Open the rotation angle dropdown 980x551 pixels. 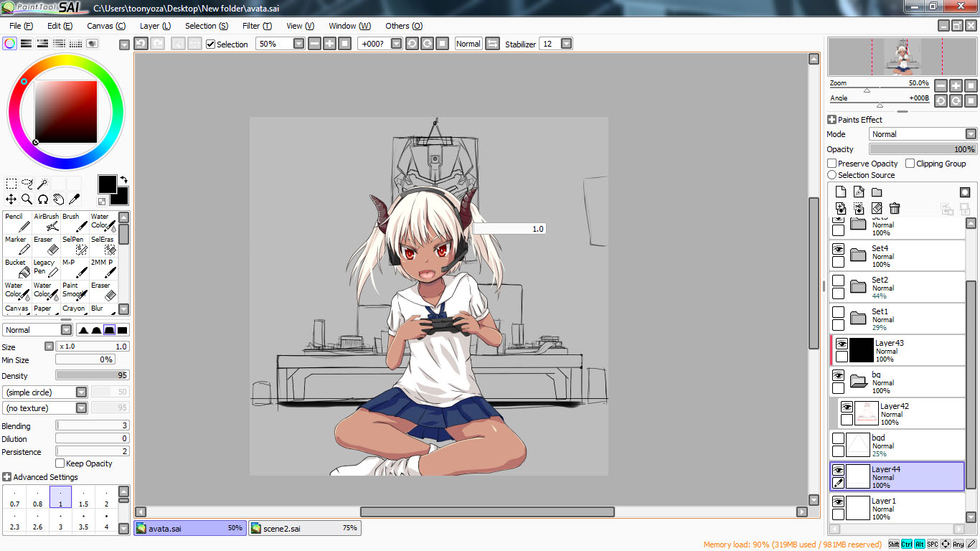395,44
